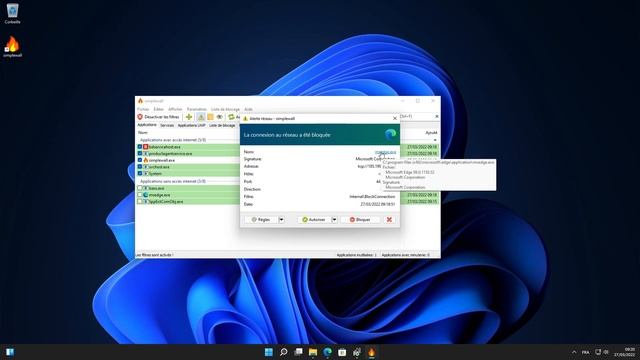The height and width of the screenshot is (360, 640).
Task: Click the volume icon in system tray
Action: click(x=606, y=352)
